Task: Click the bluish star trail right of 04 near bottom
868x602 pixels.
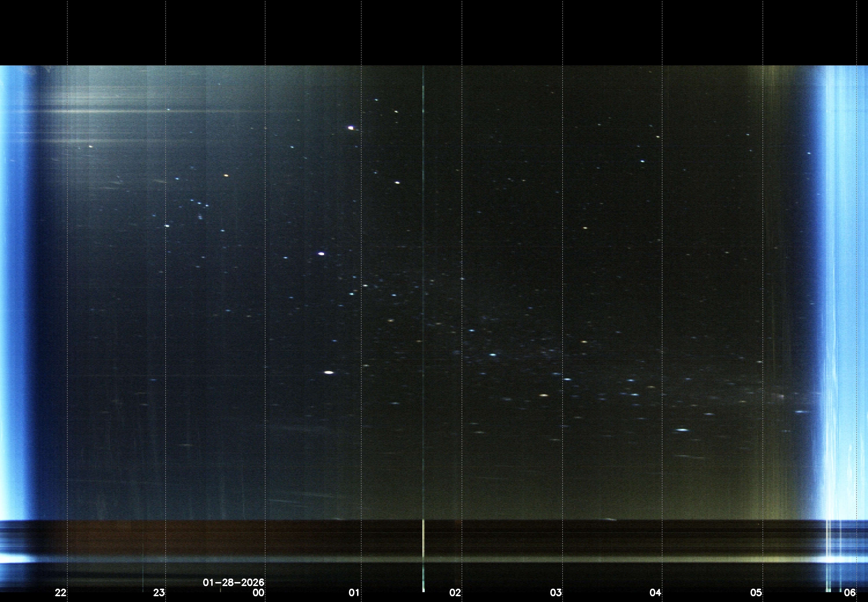Action: [683, 430]
